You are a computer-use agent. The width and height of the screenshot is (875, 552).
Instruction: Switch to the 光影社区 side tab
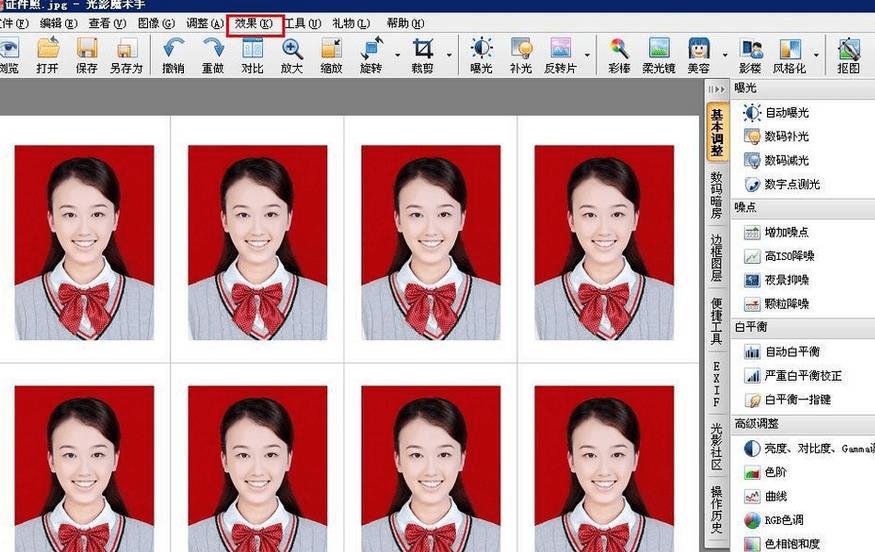click(x=717, y=447)
